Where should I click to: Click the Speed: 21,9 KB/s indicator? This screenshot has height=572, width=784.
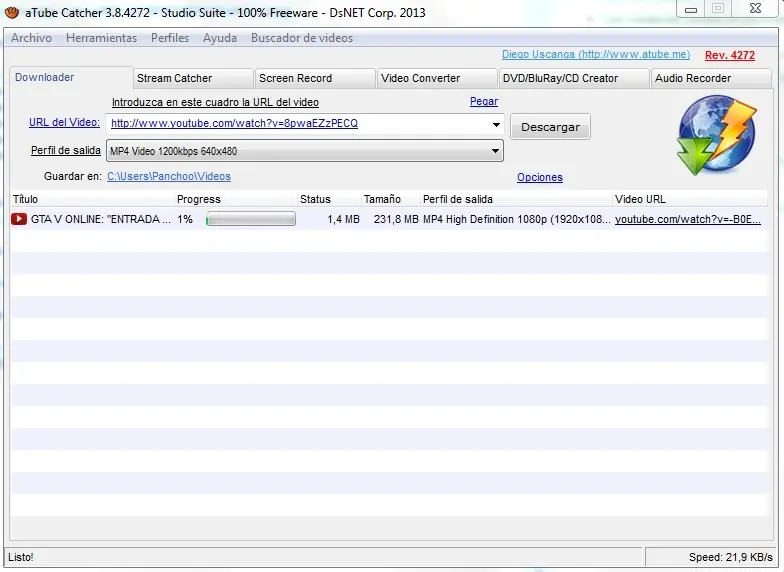[730, 557]
